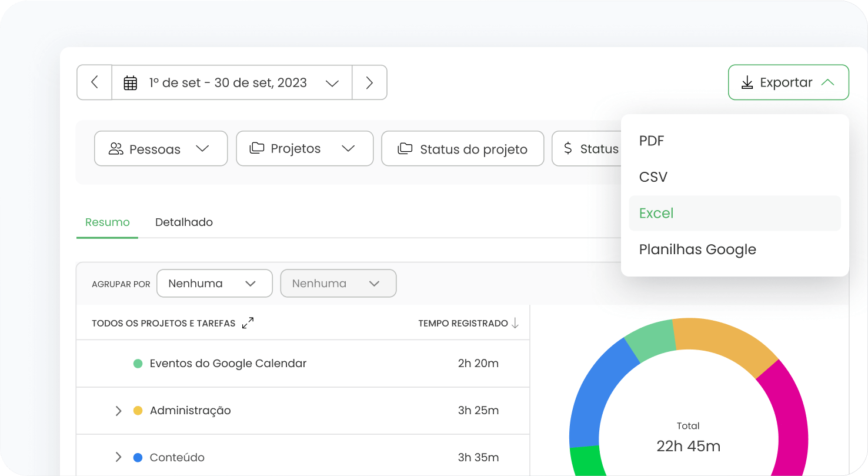Viewport: 868px width, 476px height.
Task: Expand the Administração project row
Action: pos(118,411)
